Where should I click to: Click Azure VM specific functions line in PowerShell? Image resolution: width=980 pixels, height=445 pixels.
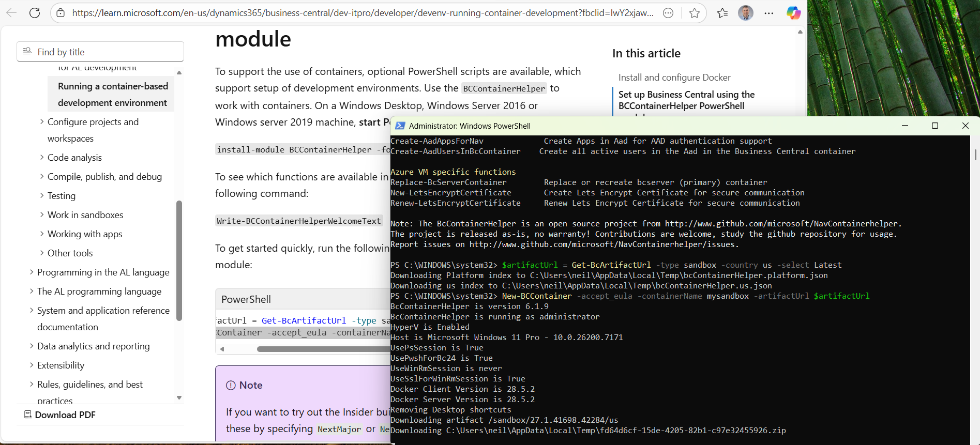453,172
